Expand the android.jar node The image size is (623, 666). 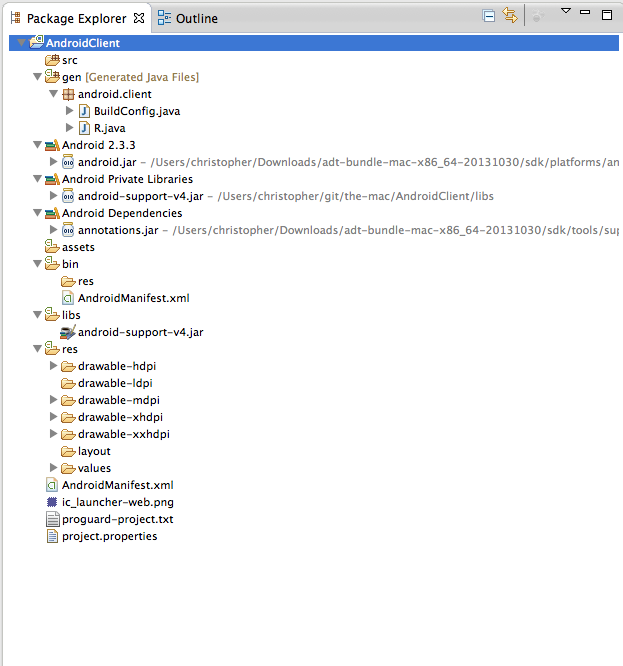pyautogui.click(x=54, y=162)
